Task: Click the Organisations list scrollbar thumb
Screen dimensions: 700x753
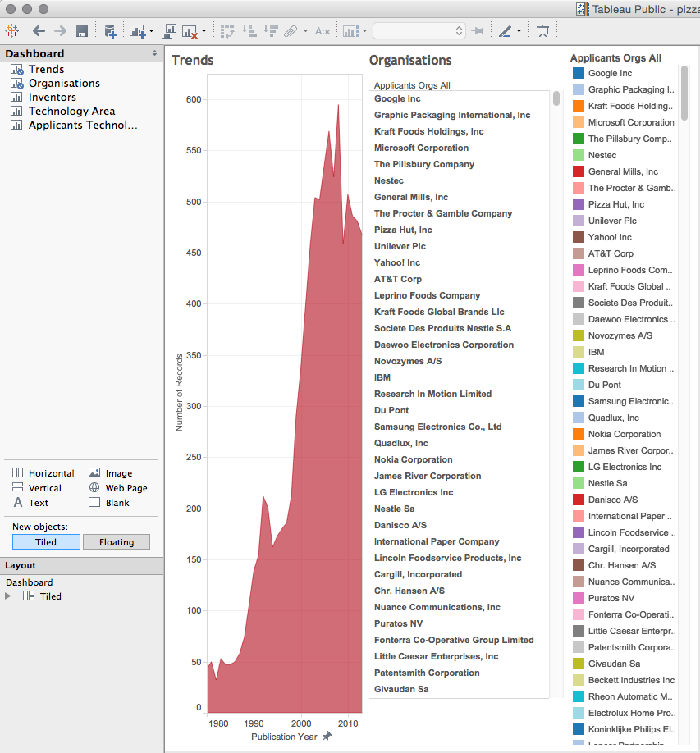Action: 556,98
